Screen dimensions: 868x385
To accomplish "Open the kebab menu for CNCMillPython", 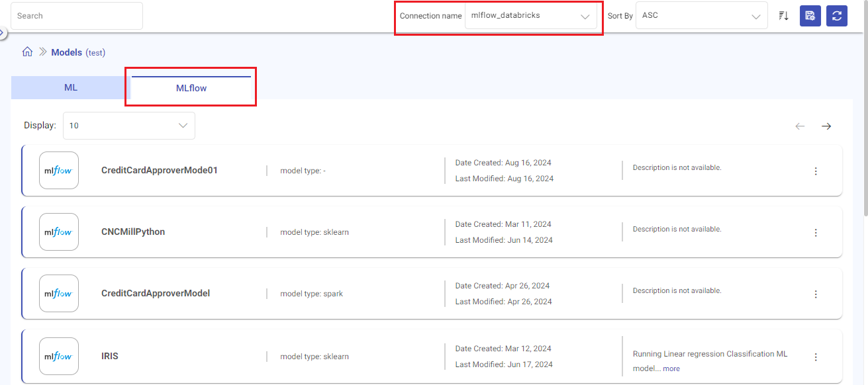I will tap(816, 232).
